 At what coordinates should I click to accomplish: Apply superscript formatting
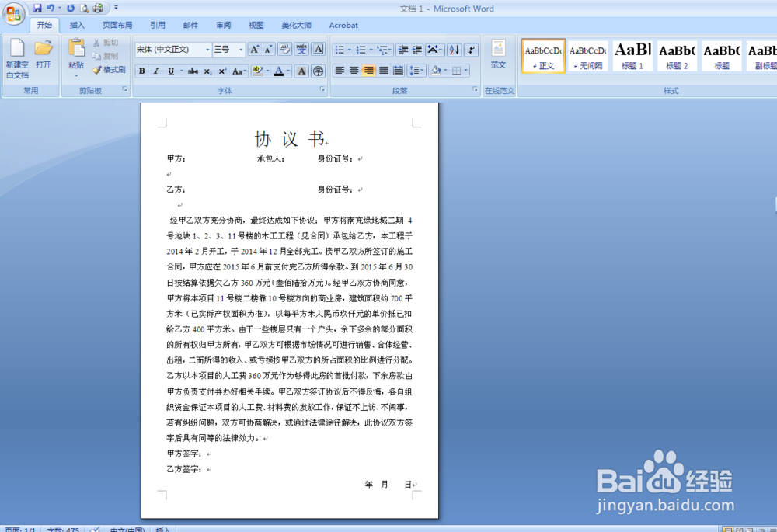click(x=221, y=71)
